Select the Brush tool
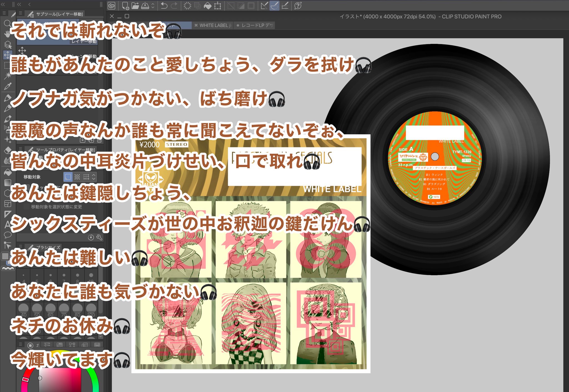This screenshot has width=569, height=392. (x=8, y=119)
